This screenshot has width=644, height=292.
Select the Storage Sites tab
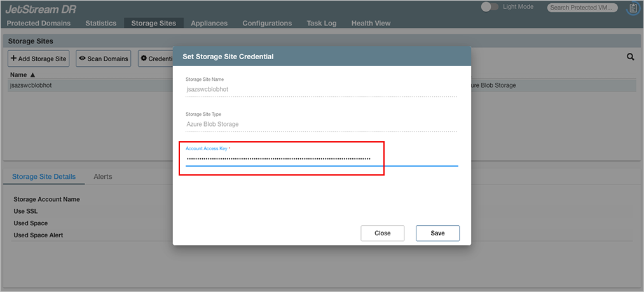coord(153,23)
